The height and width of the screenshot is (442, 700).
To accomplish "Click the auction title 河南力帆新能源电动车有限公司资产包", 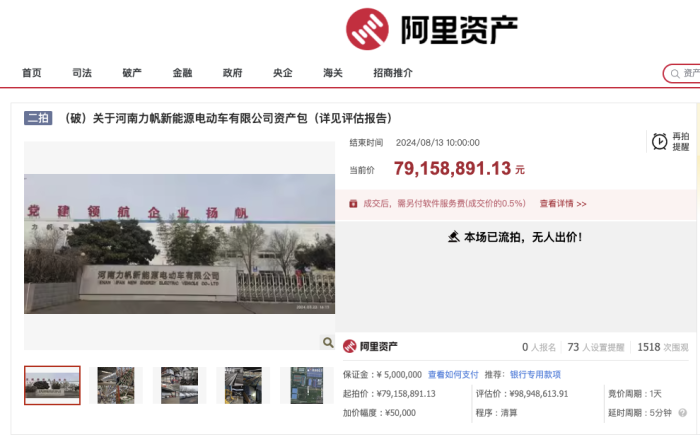I will tap(228, 118).
